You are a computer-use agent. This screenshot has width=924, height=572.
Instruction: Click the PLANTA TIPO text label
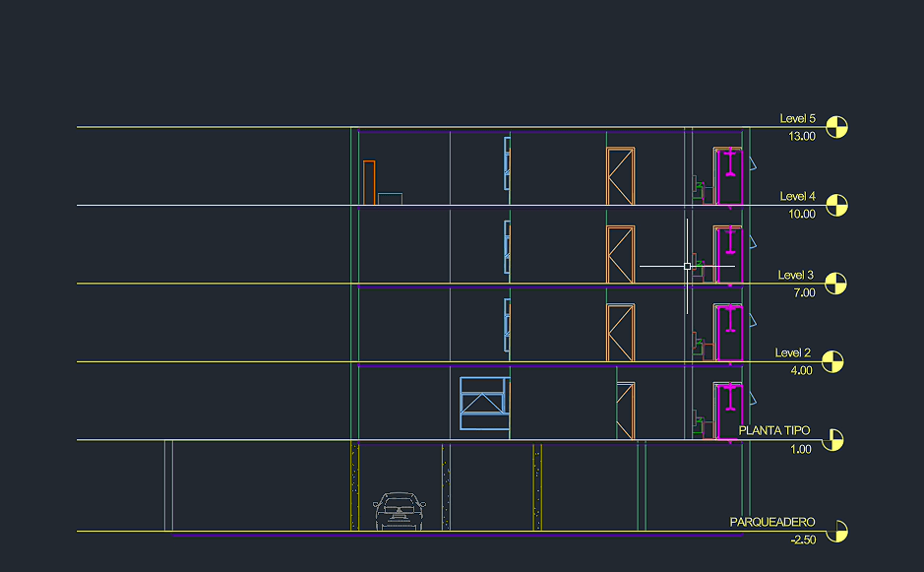point(774,430)
